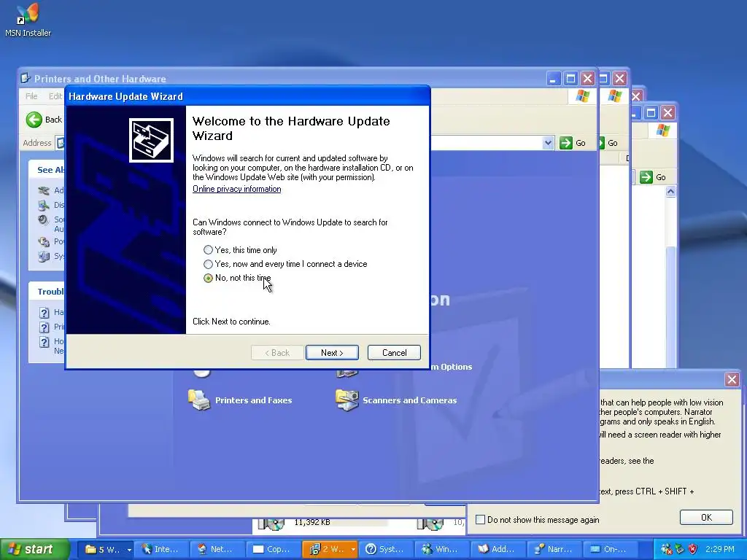747x560 pixels.
Task: Open Edit menu in Printers and Other Hardware
Action: click(x=55, y=96)
